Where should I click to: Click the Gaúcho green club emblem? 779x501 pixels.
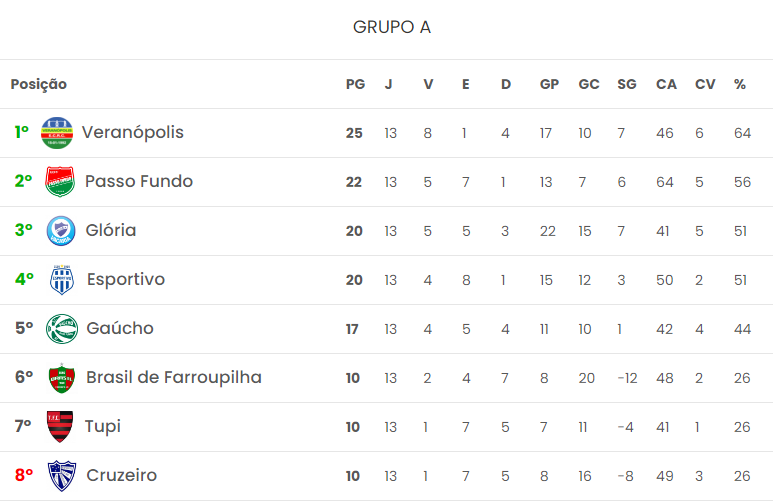coord(62,329)
